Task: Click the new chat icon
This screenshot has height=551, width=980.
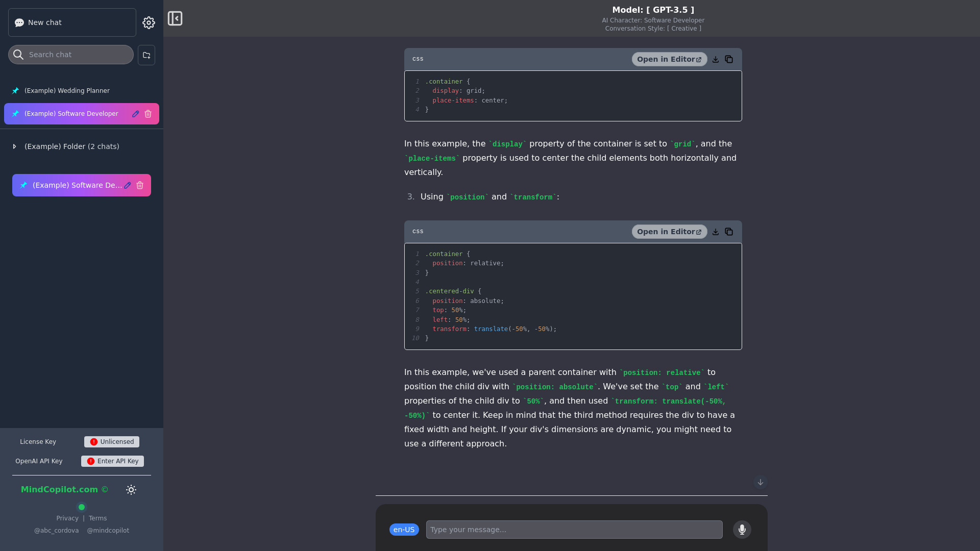Action: (19, 22)
